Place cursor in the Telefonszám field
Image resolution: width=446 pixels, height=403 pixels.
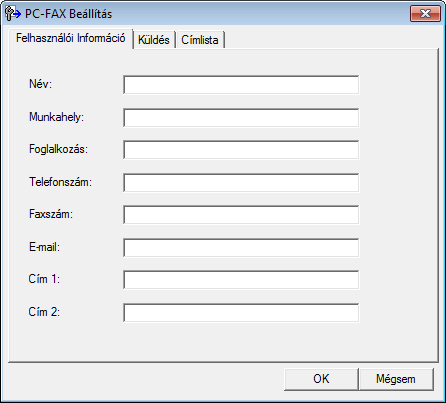click(x=241, y=182)
